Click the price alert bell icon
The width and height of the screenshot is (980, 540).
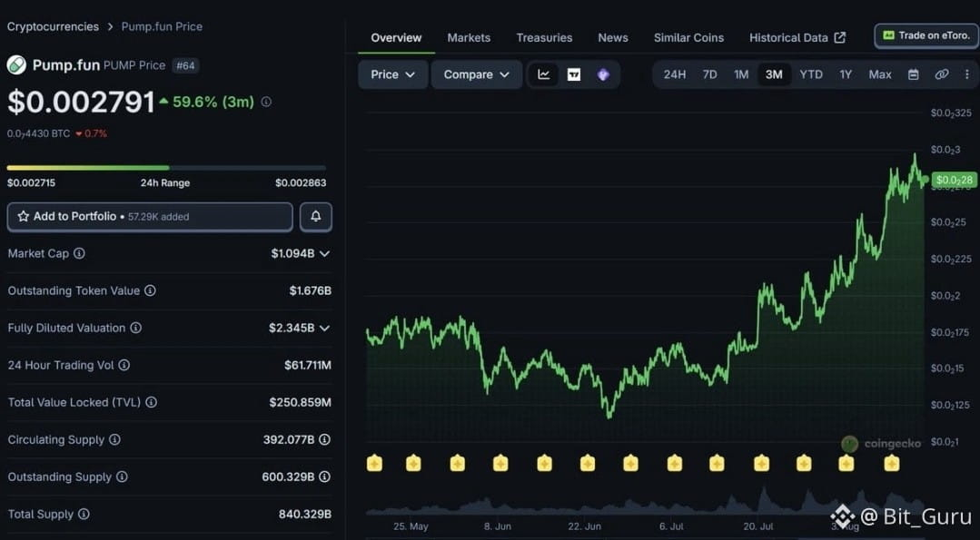pyautogui.click(x=316, y=217)
